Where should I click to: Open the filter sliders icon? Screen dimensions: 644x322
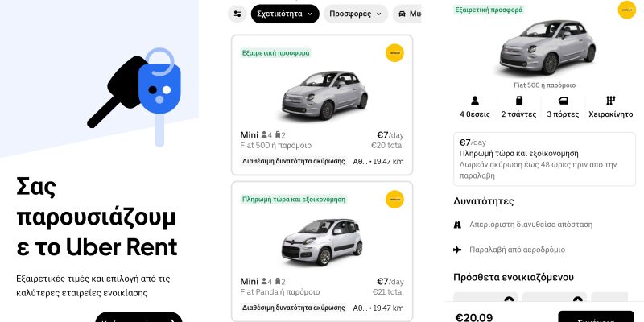coord(237,14)
